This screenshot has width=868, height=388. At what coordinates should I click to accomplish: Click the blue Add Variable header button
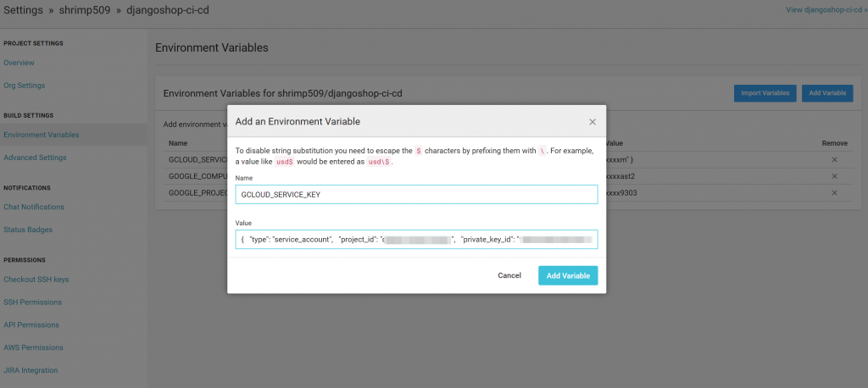(x=827, y=93)
